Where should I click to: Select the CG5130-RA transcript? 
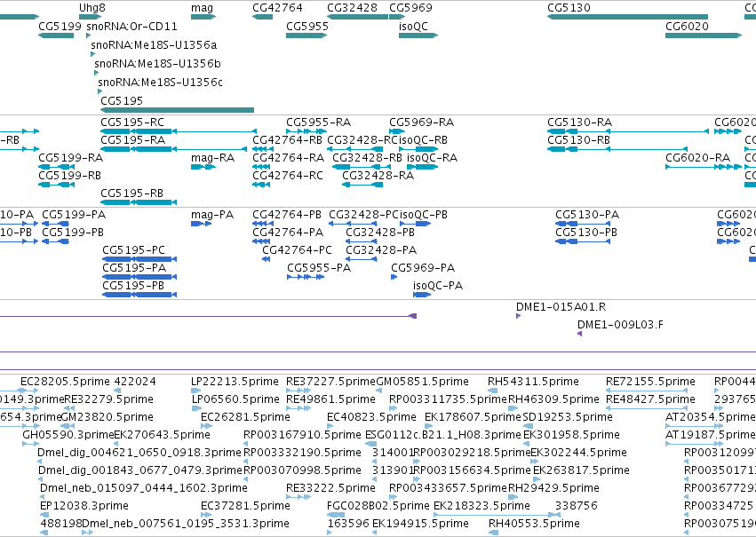point(628,131)
